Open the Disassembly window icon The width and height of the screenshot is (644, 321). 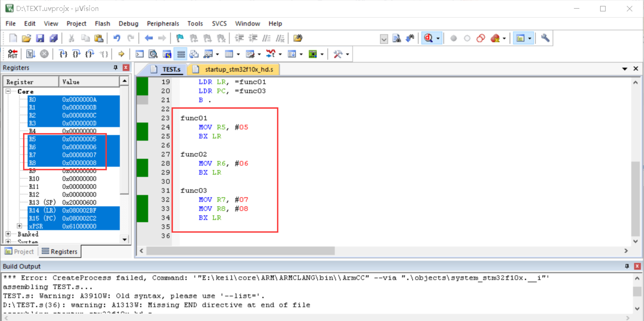(153, 54)
